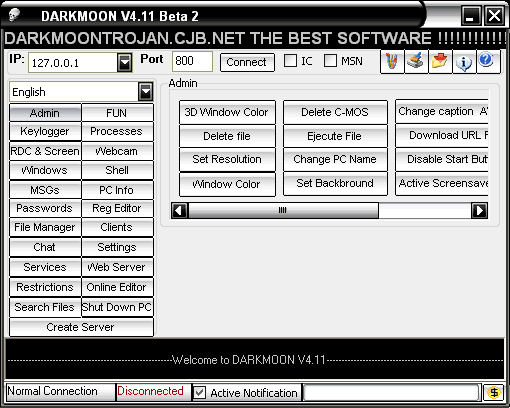This screenshot has height=408, width=510.
Task: Click the Port input field
Action: click(x=192, y=61)
